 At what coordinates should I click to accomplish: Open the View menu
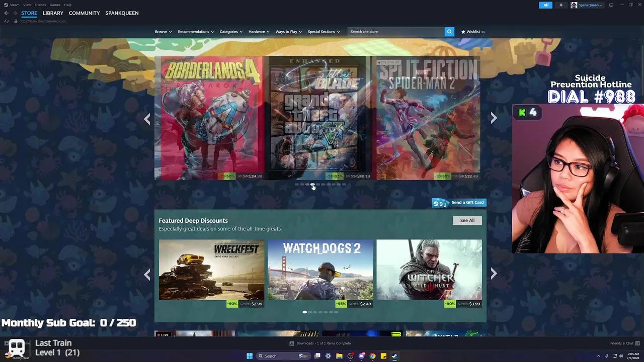(x=27, y=5)
